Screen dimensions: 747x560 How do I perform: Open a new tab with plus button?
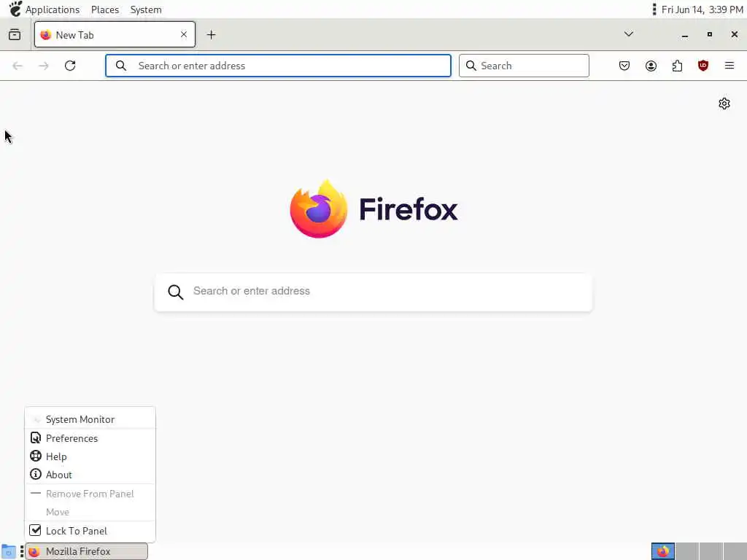point(212,35)
